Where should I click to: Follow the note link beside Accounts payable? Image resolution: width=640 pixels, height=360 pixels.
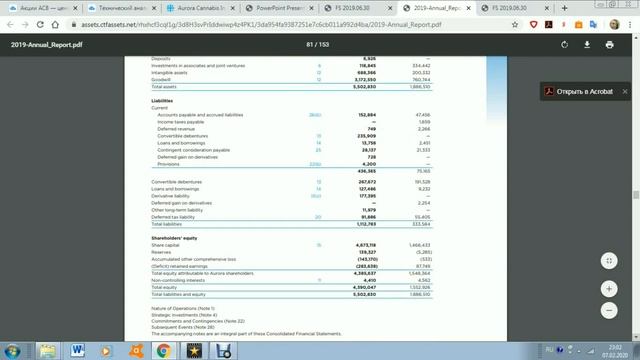(x=315, y=115)
